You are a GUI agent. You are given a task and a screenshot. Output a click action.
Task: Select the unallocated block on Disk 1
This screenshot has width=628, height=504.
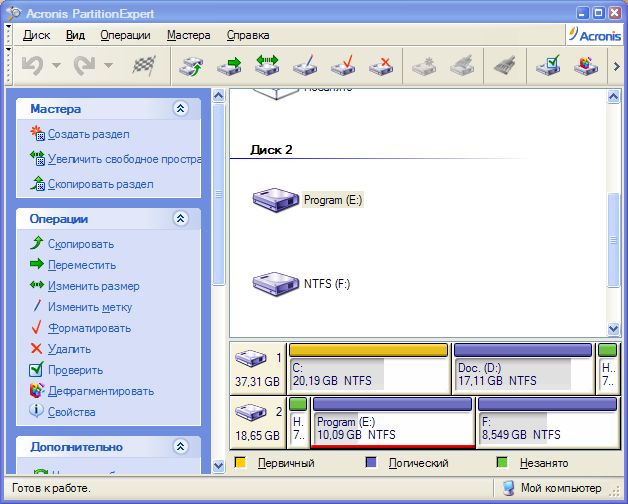pos(608,369)
